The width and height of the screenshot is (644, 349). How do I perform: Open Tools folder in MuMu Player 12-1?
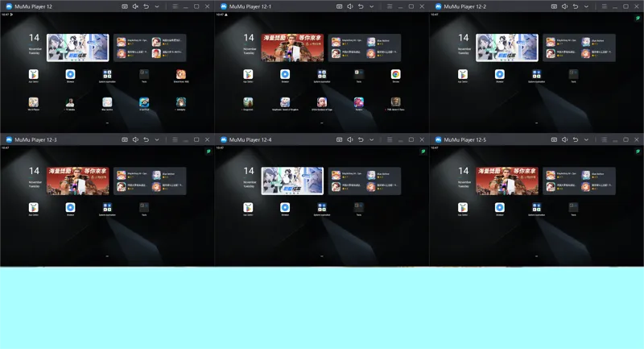(359, 74)
